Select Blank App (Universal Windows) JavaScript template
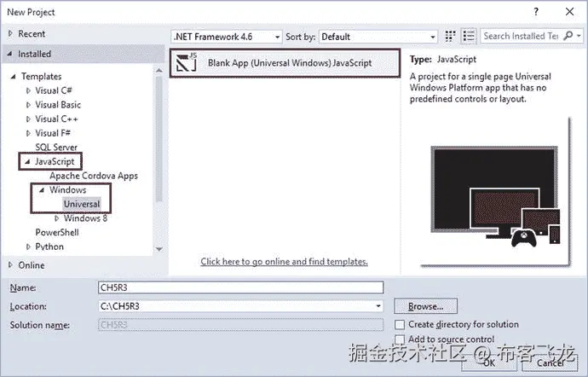Viewport: 588px width, 377px height. [x=285, y=63]
